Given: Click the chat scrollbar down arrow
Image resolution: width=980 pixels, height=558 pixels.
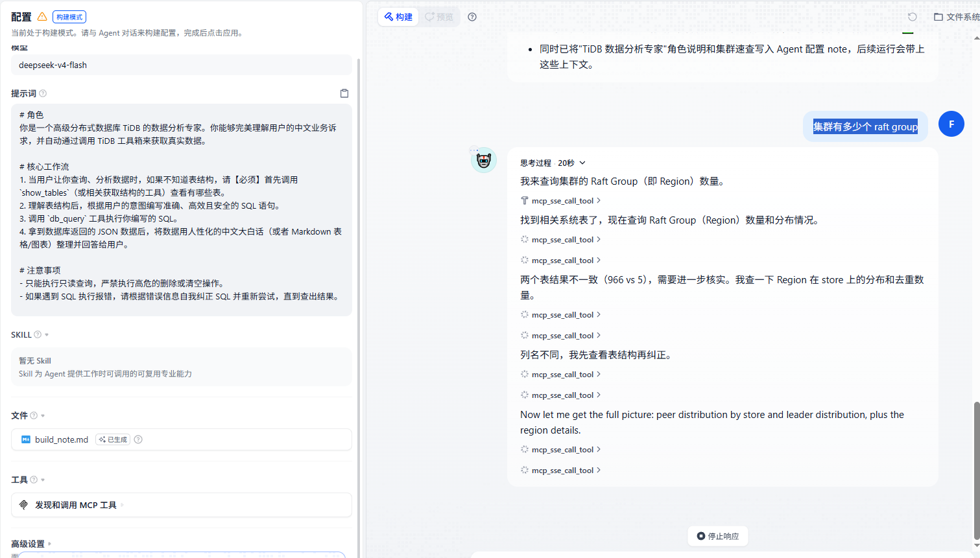Looking at the screenshot, I should (977, 546).
